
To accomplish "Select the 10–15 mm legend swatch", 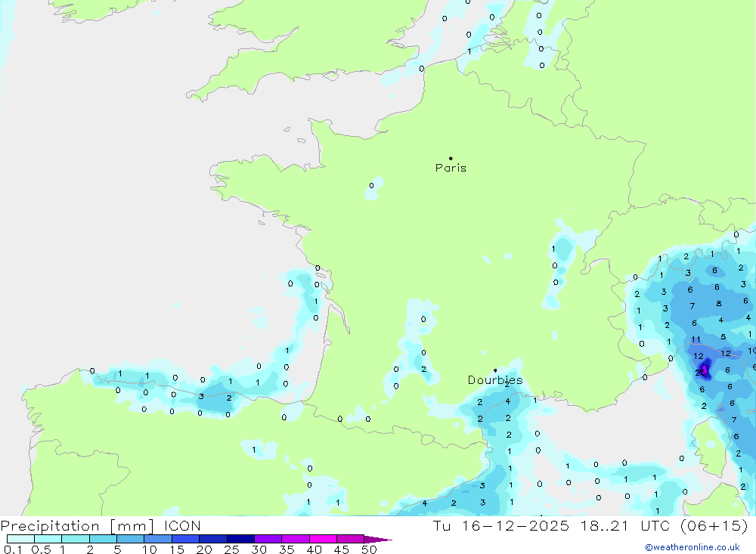I will pos(158,539).
